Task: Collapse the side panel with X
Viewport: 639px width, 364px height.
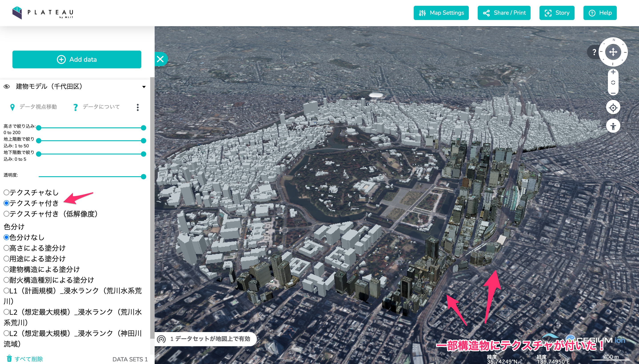Action: click(x=160, y=59)
